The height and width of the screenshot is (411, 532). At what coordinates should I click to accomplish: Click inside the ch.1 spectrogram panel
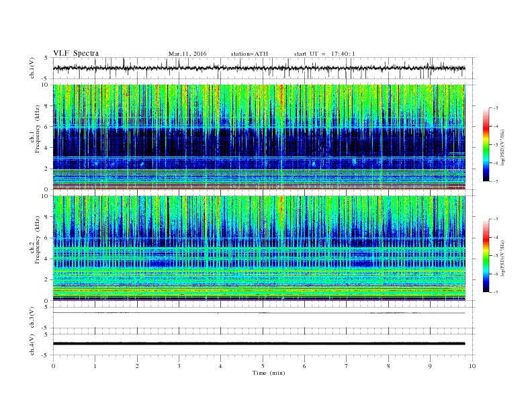coord(259,137)
